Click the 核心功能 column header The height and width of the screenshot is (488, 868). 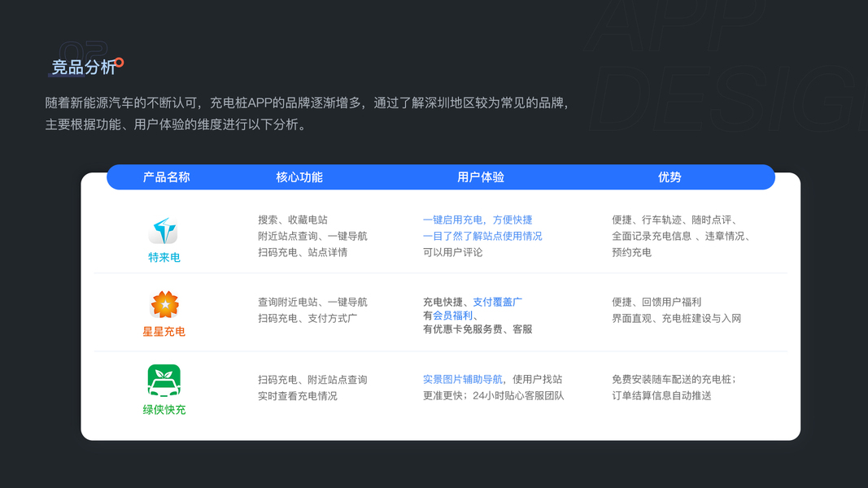point(299,177)
